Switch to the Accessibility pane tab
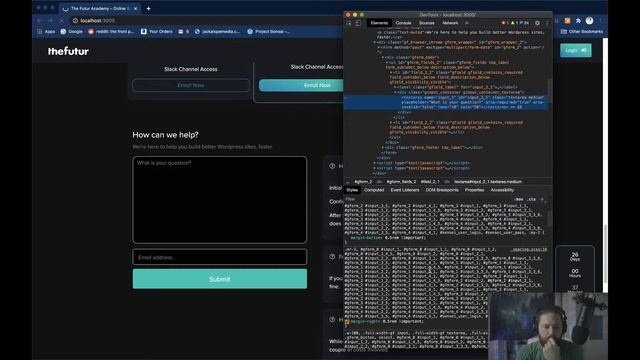 502,190
